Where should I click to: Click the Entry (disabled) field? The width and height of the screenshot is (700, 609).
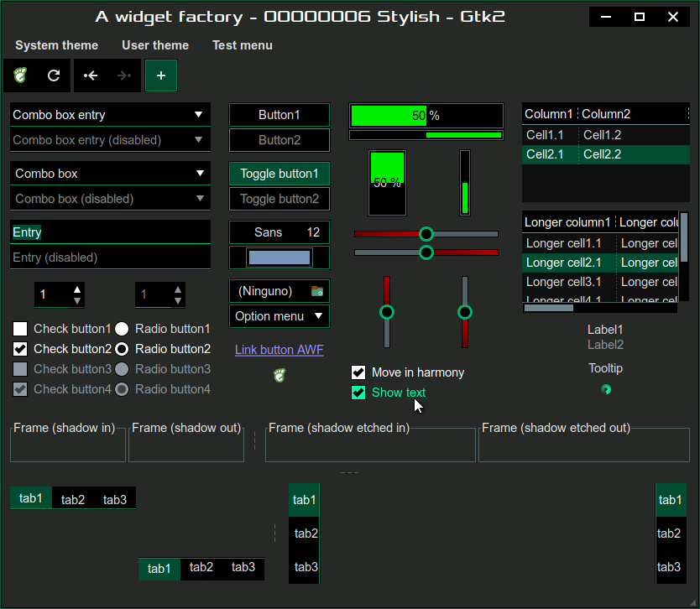click(x=110, y=258)
